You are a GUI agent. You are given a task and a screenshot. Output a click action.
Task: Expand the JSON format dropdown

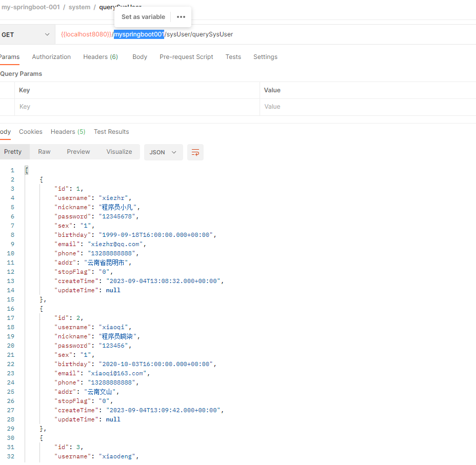pyautogui.click(x=163, y=152)
